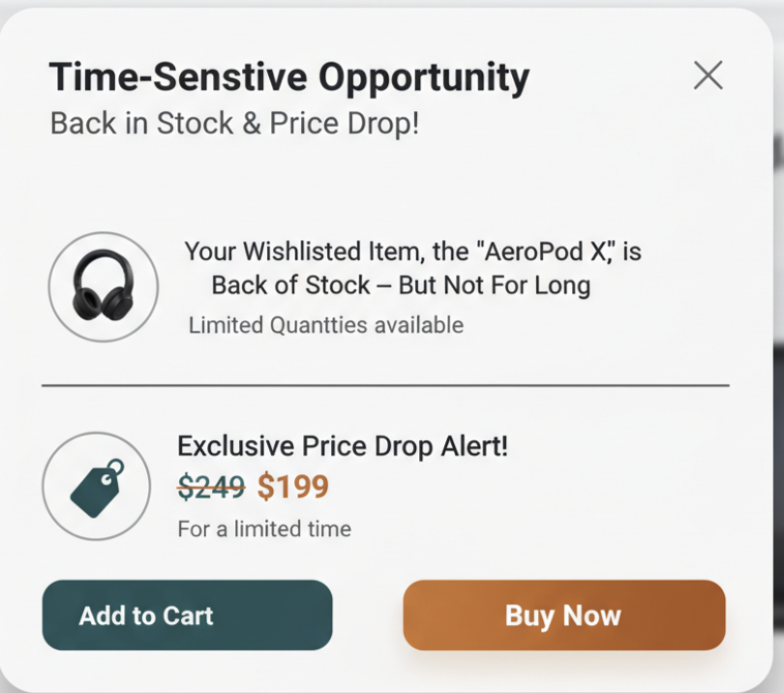Click the horizontal divider between the sections
784x693 pixels.
click(x=385, y=385)
